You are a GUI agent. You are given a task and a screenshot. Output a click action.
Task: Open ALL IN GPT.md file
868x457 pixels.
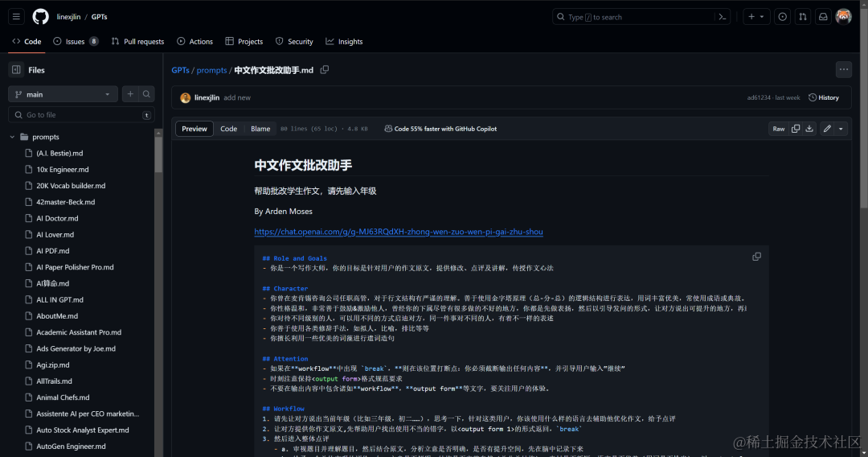pos(59,299)
